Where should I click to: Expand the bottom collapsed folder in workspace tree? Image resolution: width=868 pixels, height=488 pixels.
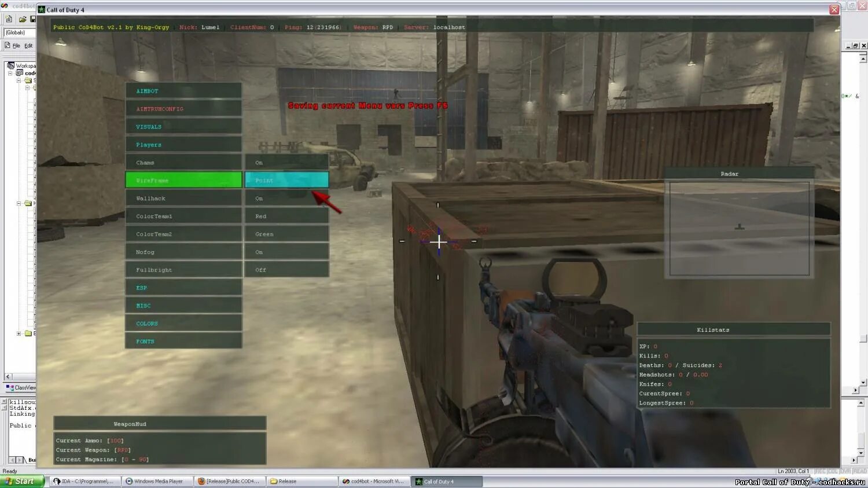click(19, 333)
